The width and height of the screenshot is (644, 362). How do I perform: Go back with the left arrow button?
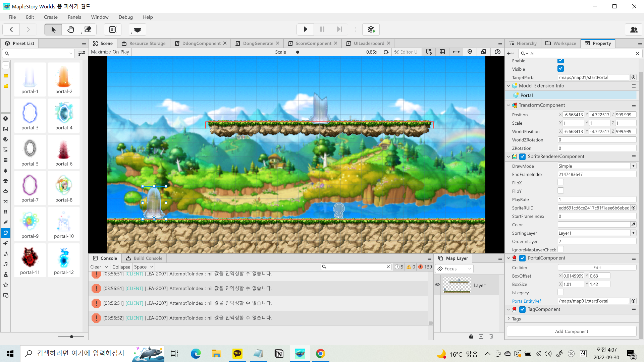(x=11, y=29)
